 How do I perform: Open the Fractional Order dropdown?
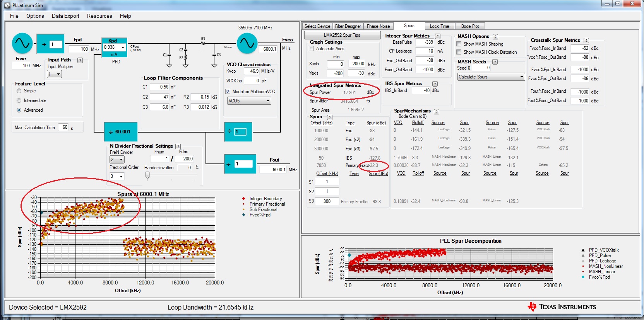117,176
